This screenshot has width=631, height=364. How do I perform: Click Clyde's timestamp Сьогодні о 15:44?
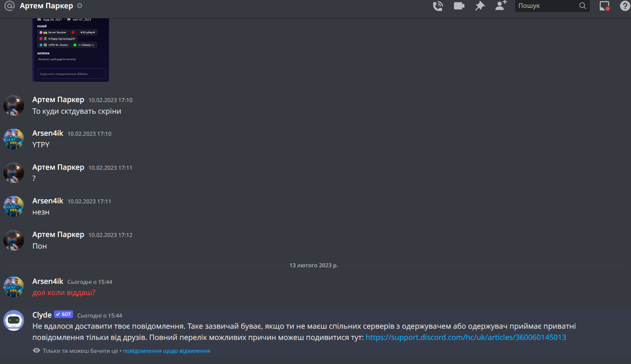pos(100,315)
